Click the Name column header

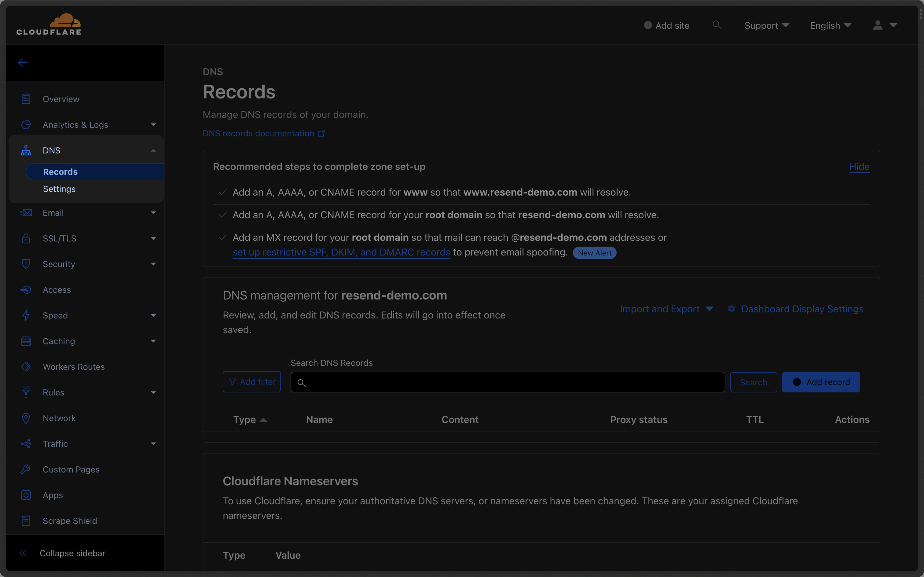point(319,419)
